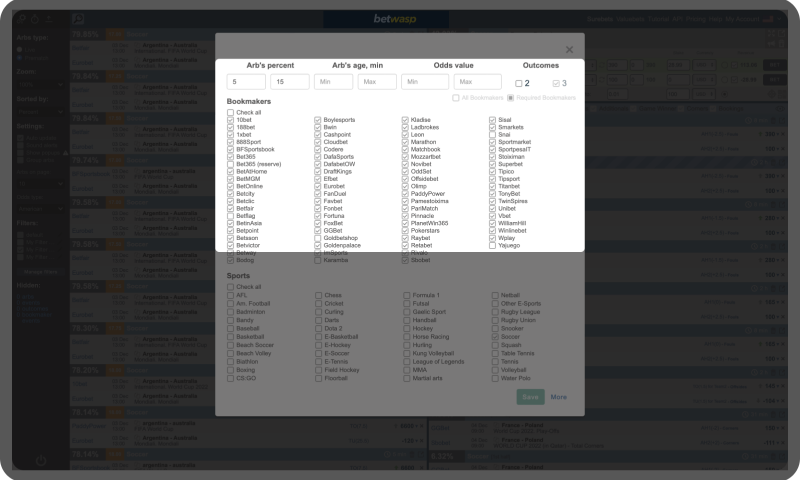The height and width of the screenshot is (480, 800).
Task: Toggle outcomes 3 checkbox
Action: tap(556, 83)
